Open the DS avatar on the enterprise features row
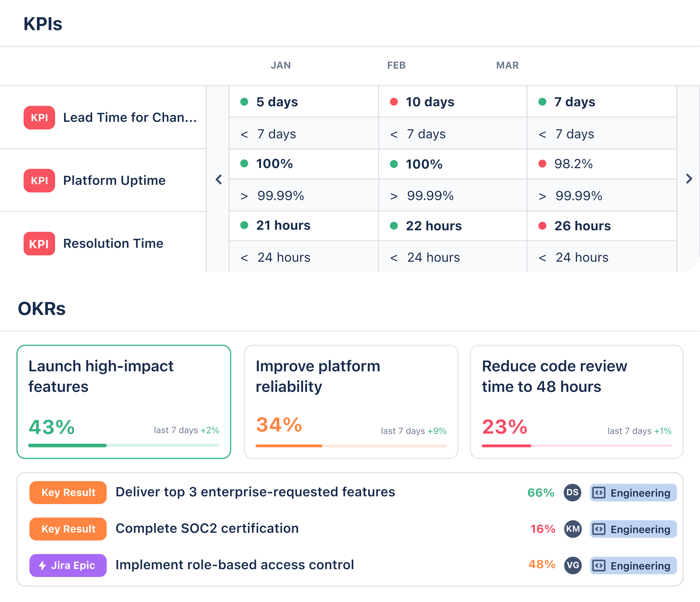Screen dimensions: 700x602 click(572, 493)
